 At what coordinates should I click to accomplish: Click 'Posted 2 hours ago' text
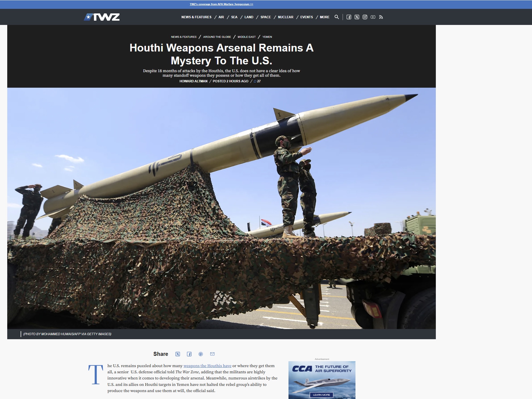(230, 81)
